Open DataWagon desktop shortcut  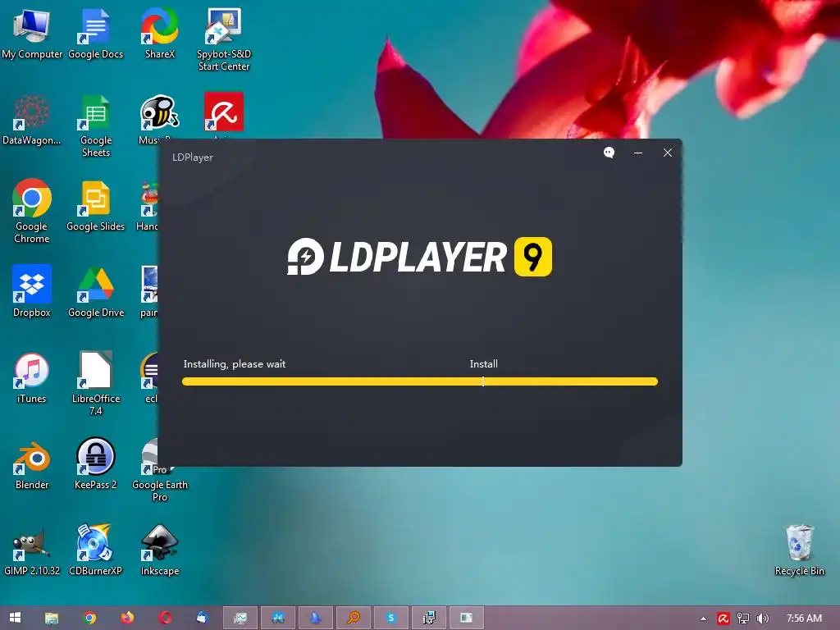[32, 120]
